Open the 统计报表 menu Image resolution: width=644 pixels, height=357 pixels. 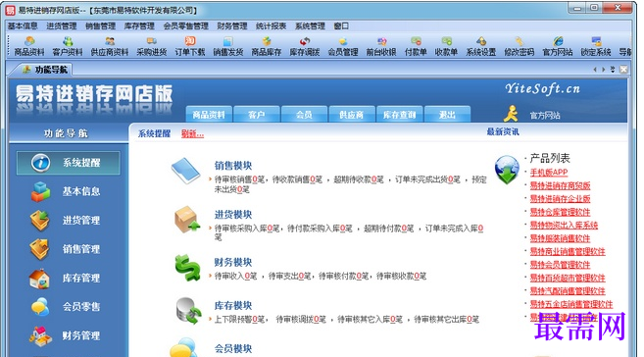(272, 25)
